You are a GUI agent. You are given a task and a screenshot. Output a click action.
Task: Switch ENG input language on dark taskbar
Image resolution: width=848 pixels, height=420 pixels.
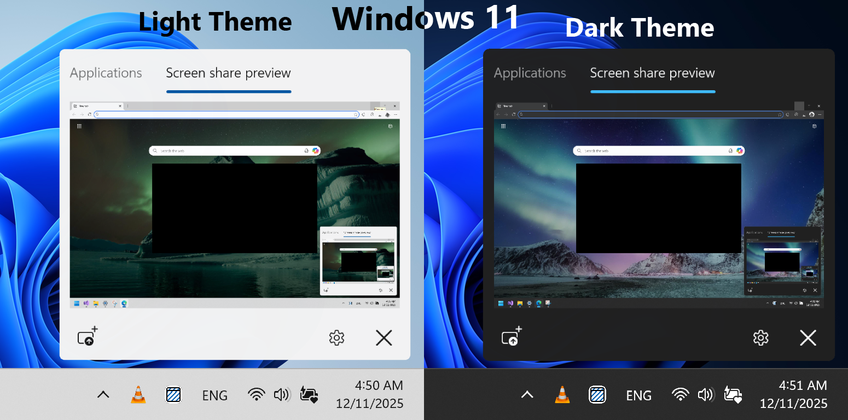click(x=639, y=396)
